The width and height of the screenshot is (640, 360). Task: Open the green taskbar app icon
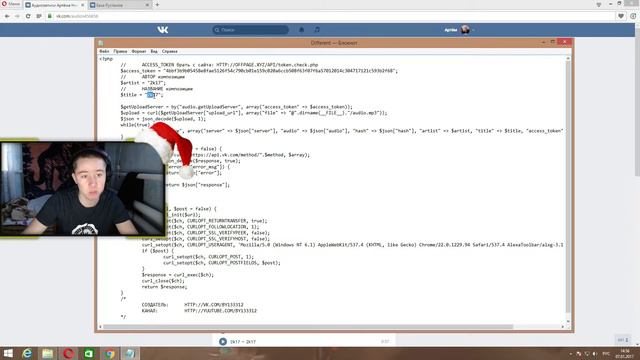(x=89, y=353)
